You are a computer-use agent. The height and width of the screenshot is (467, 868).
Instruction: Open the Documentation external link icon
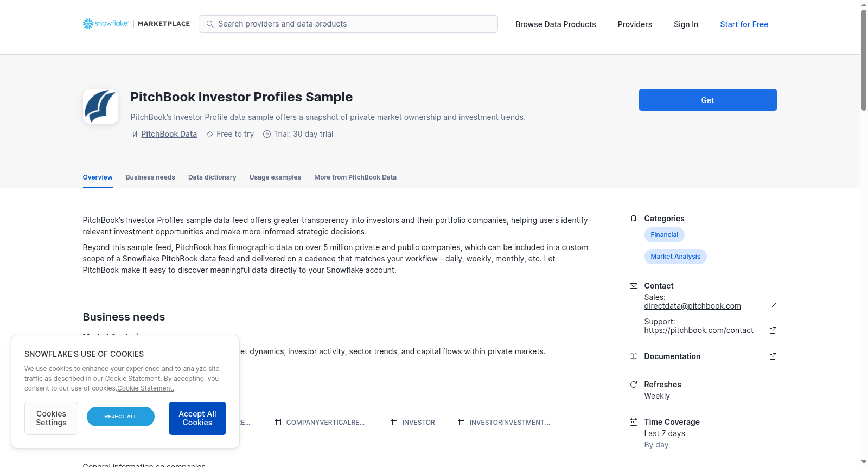(773, 356)
